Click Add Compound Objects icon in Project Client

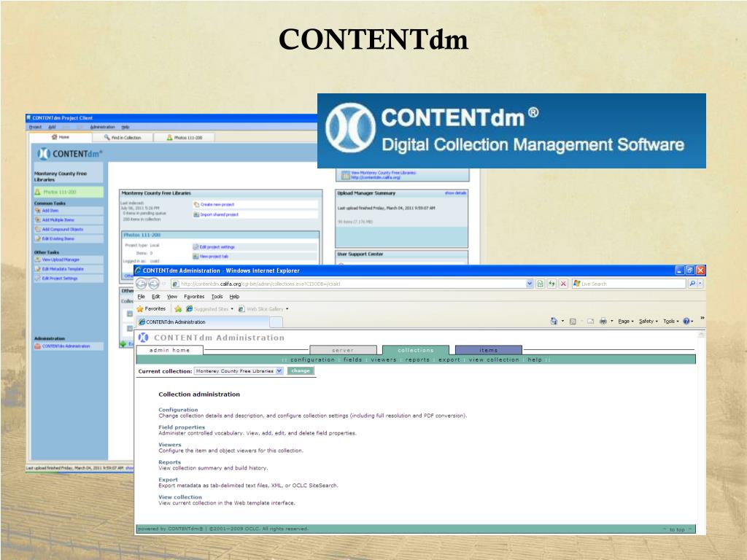click(38, 229)
